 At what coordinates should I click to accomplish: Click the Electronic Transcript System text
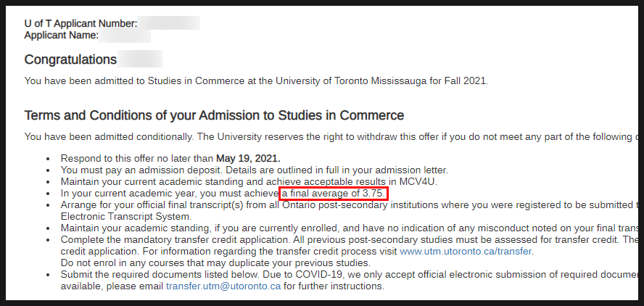click(126, 216)
